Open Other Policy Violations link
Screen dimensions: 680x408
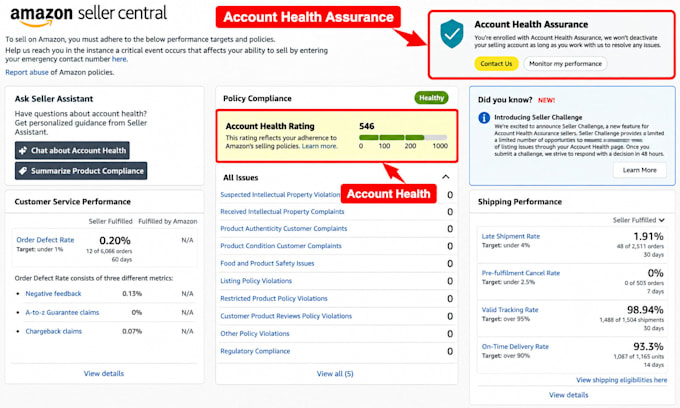255,333
